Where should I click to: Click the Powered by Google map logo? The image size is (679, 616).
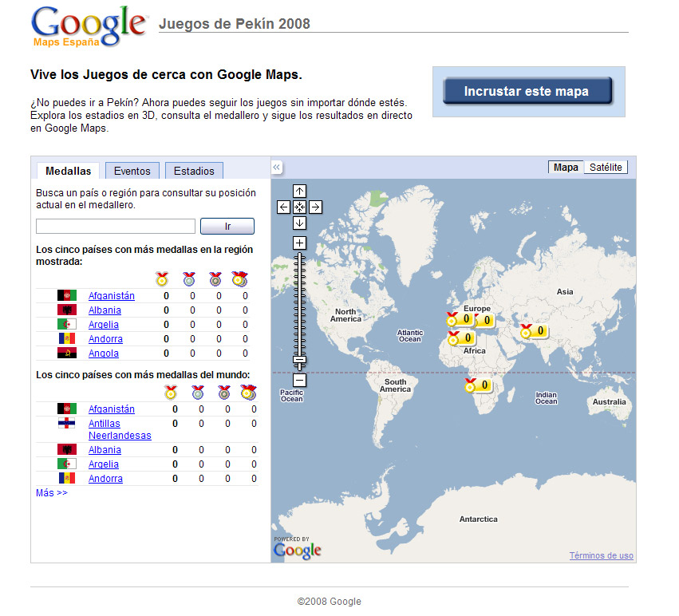(x=298, y=548)
